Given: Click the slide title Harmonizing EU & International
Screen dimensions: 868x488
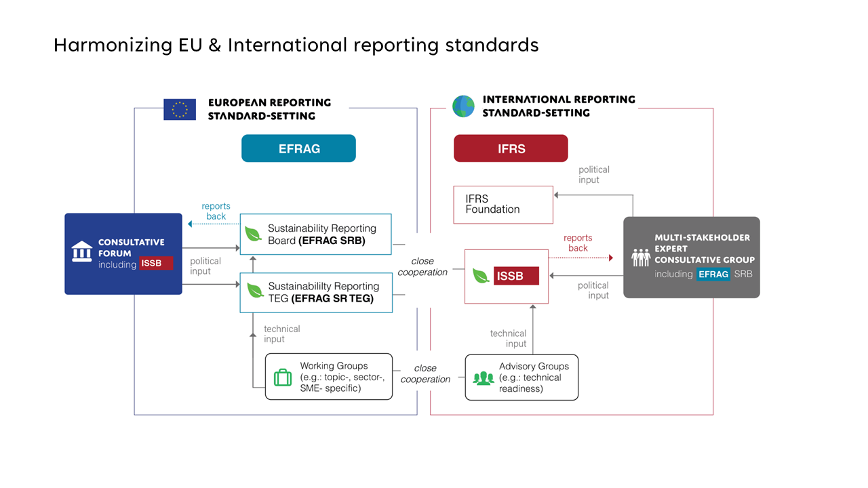Looking at the screenshot, I should (x=296, y=45).
